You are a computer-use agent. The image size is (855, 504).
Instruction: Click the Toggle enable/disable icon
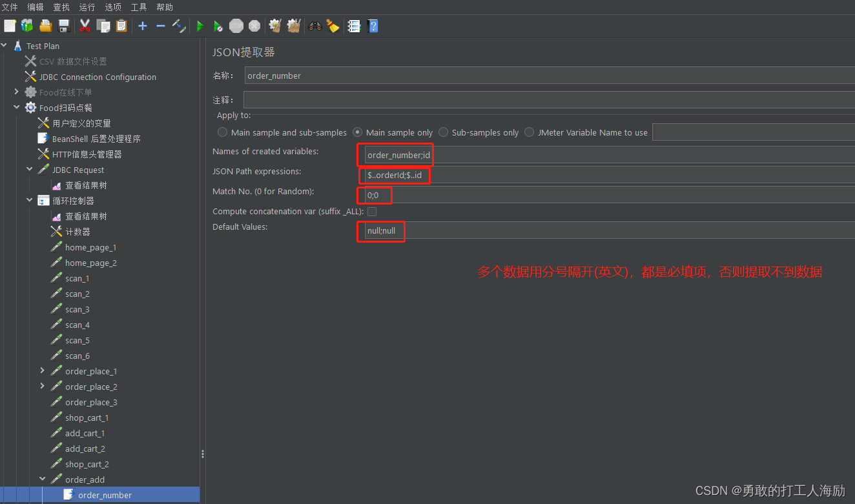tap(179, 26)
